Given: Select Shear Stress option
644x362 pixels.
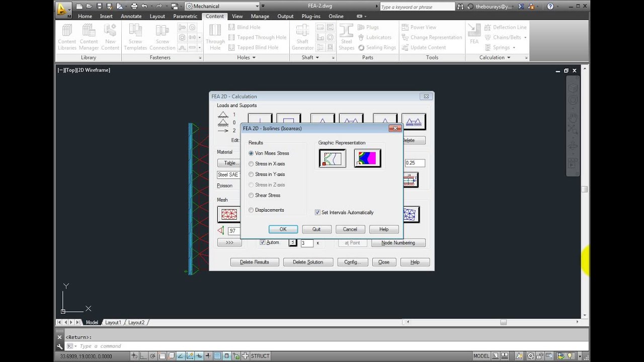Looking at the screenshot, I should (251, 196).
